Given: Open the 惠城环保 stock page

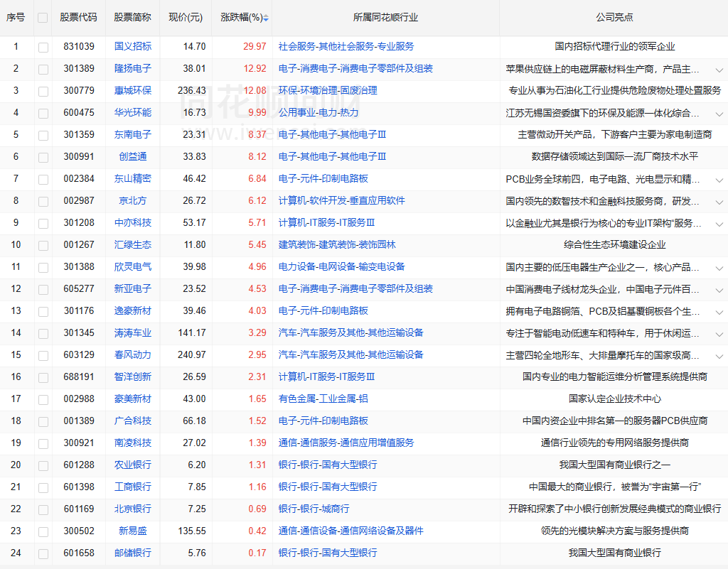Looking at the screenshot, I should [x=133, y=90].
